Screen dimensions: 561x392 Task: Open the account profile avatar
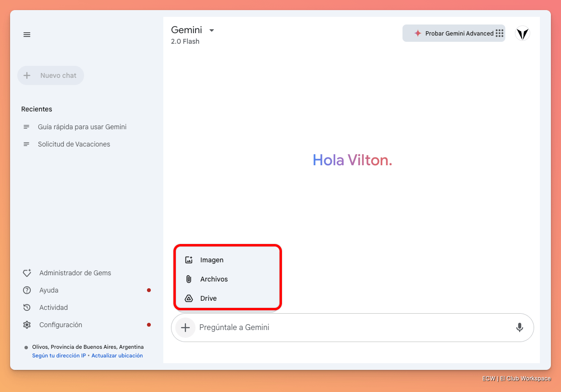(523, 33)
